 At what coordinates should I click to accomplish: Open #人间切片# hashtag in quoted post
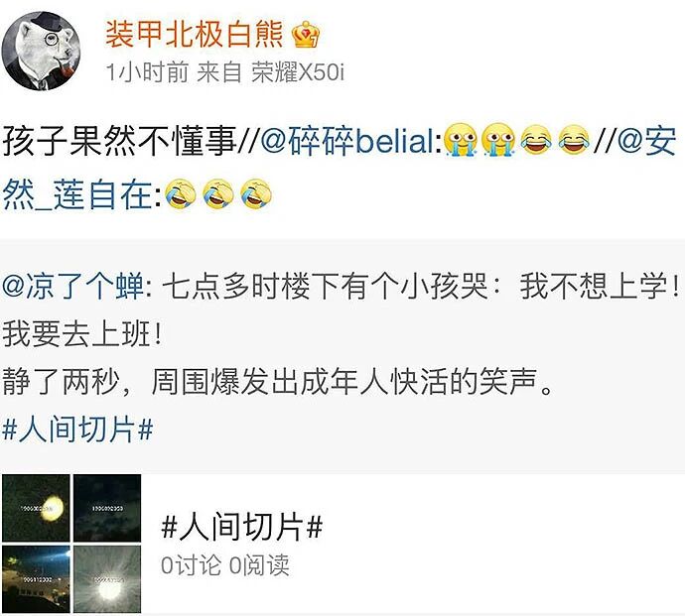pyautogui.click(x=77, y=430)
